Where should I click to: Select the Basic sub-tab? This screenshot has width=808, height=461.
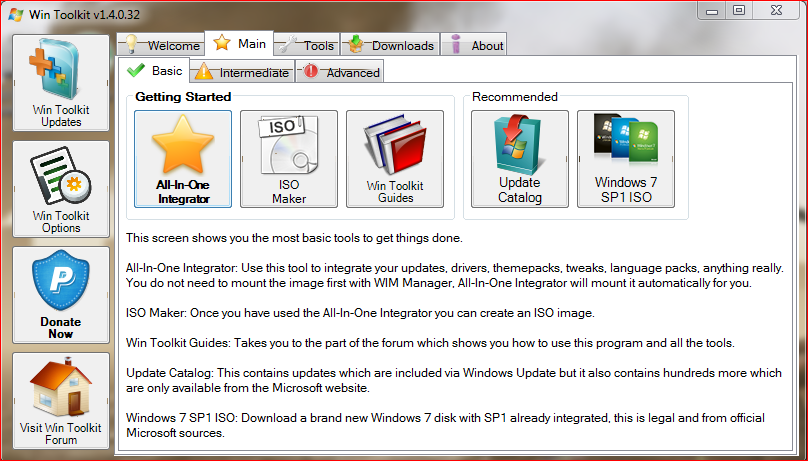154,70
